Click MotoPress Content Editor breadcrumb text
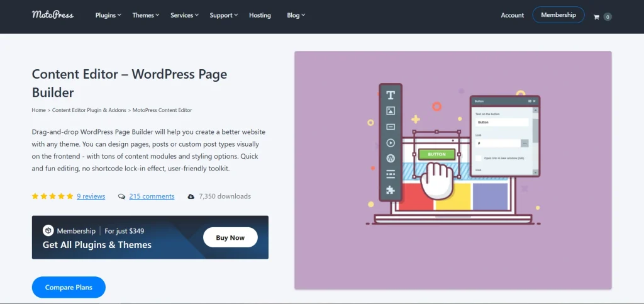 (x=162, y=110)
